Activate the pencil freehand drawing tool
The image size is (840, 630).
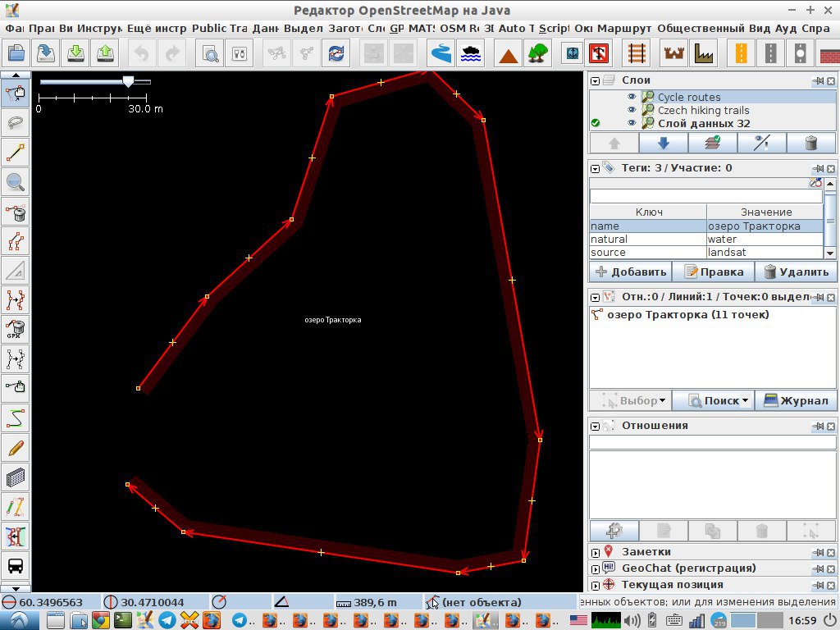(16, 448)
